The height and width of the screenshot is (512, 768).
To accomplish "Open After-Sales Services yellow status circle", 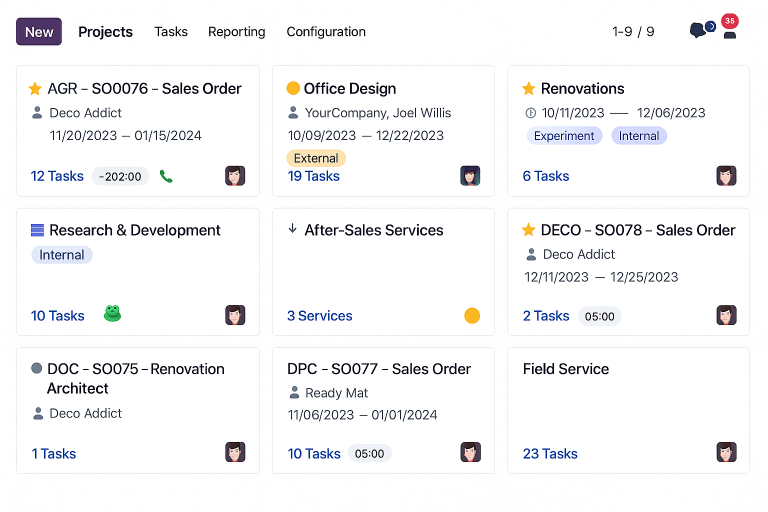I will click(x=472, y=316).
